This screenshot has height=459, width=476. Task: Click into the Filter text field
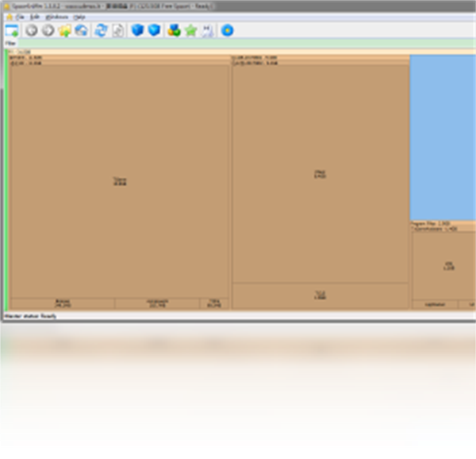point(238,43)
